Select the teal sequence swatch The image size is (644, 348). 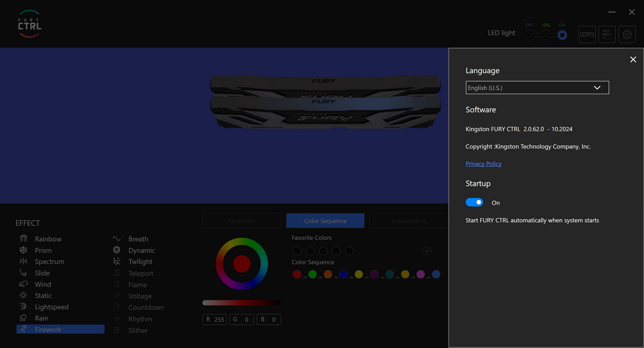tap(389, 274)
